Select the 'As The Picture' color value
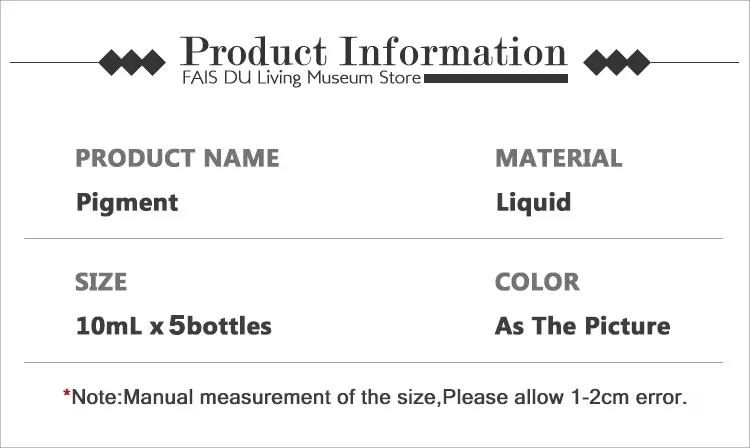The width and height of the screenshot is (750, 448). pyautogui.click(x=582, y=326)
